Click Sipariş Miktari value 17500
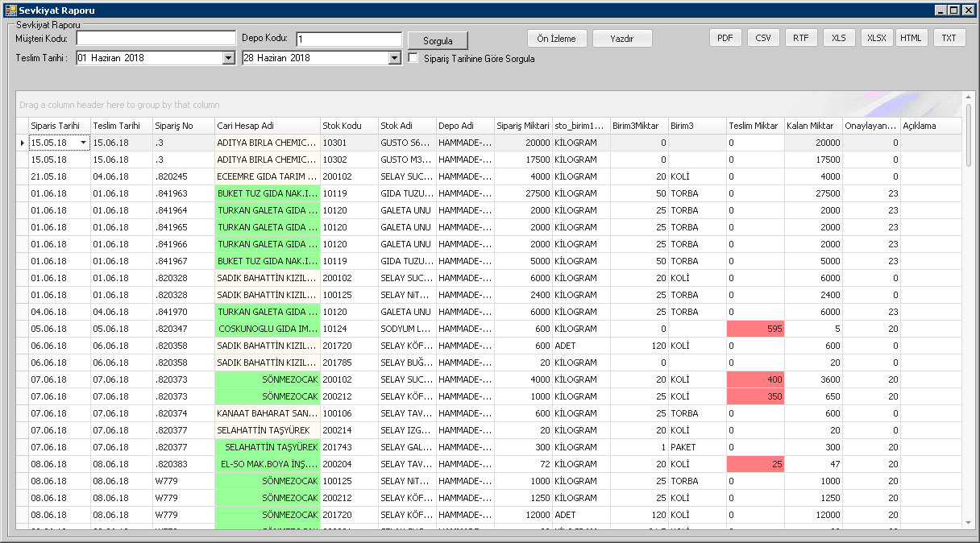980x543 pixels. pyautogui.click(x=523, y=160)
